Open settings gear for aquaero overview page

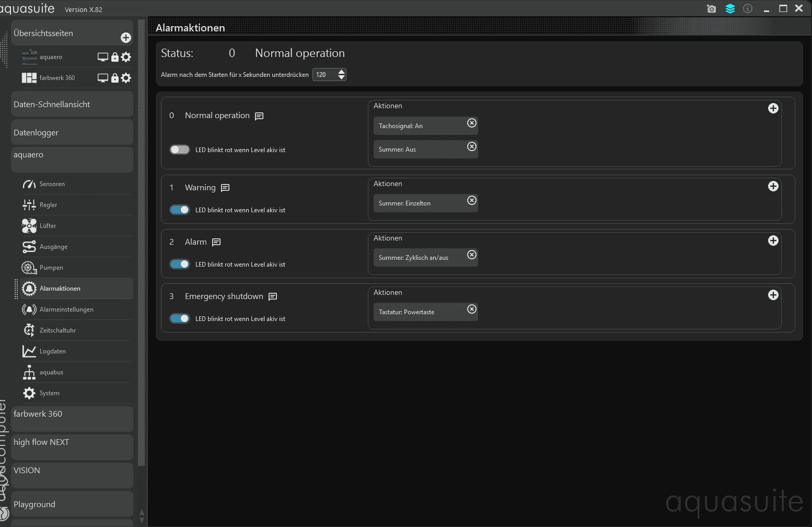(126, 57)
